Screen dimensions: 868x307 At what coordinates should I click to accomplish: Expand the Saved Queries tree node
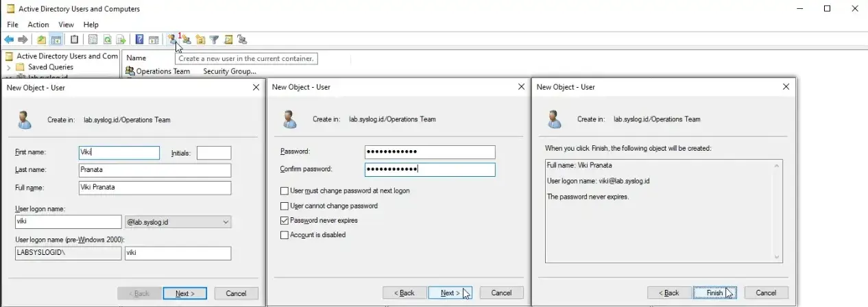tap(8, 67)
